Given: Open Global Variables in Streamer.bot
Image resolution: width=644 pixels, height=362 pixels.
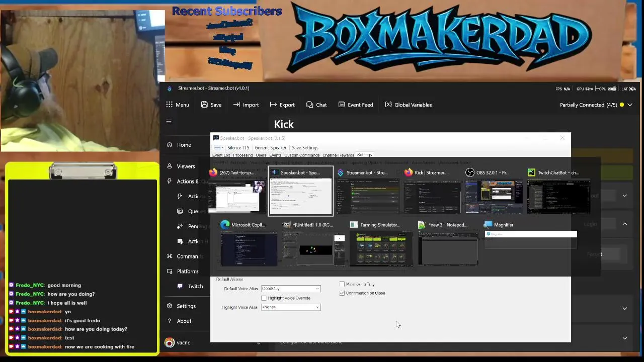Looking at the screenshot, I should (x=408, y=105).
